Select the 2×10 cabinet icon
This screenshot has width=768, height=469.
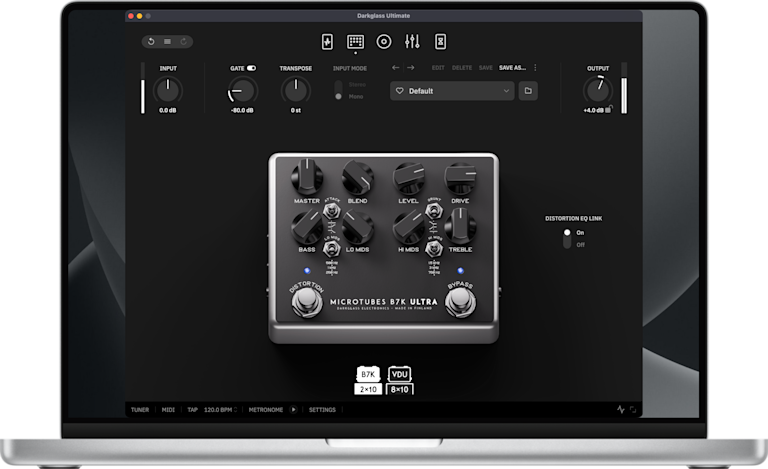pyautogui.click(x=368, y=389)
